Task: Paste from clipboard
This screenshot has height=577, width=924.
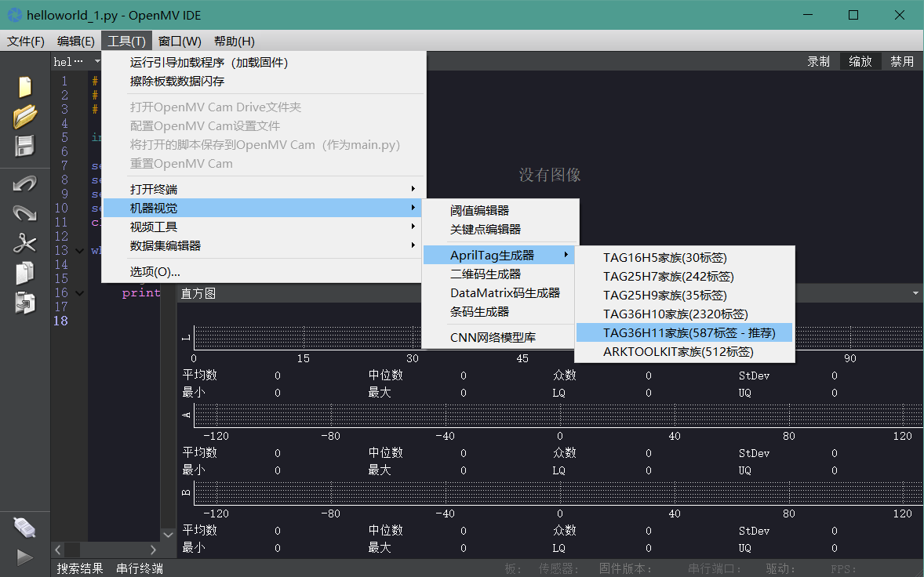Action: pyautogui.click(x=24, y=303)
